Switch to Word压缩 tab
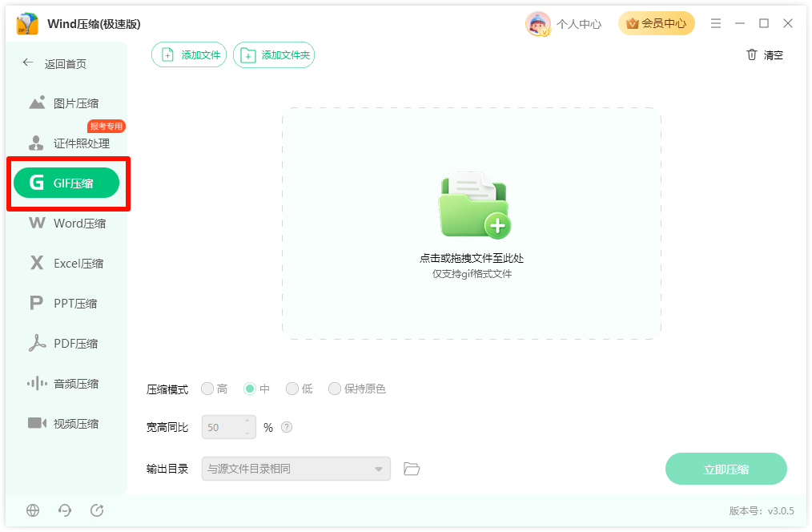The image size is (812, 532). [x=66, y=224]
